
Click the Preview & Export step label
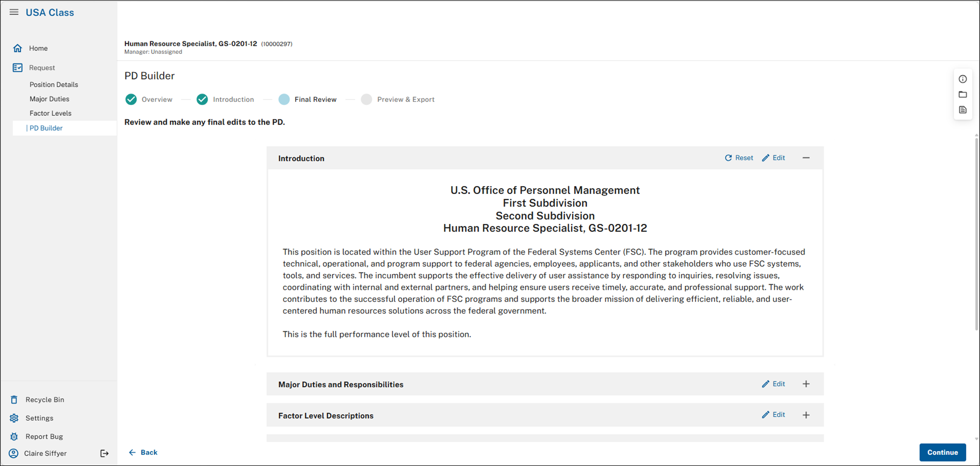406,100
